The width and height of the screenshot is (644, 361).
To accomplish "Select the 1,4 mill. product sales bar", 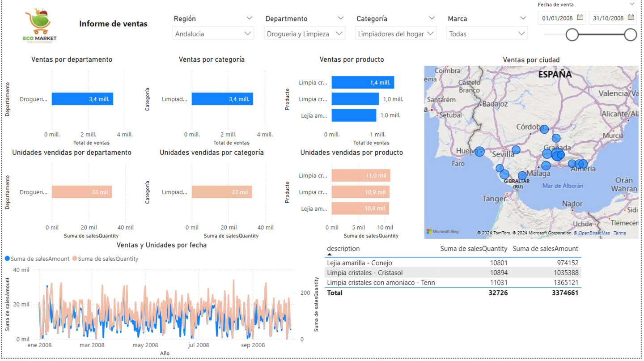I will 363,82.
